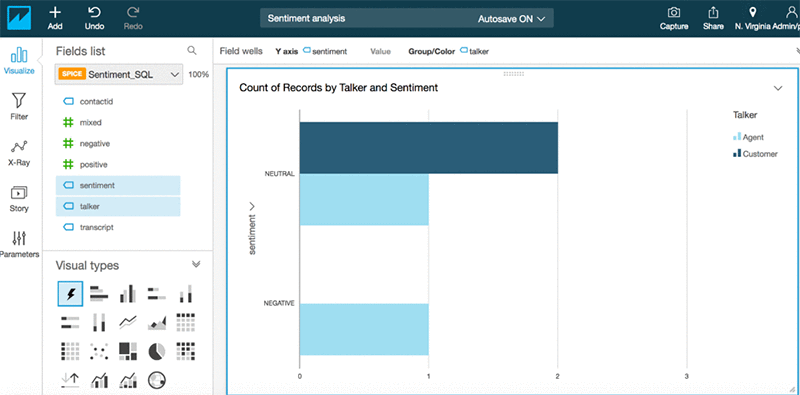
Task: Undo the last change
Action: tap(94, 18)
